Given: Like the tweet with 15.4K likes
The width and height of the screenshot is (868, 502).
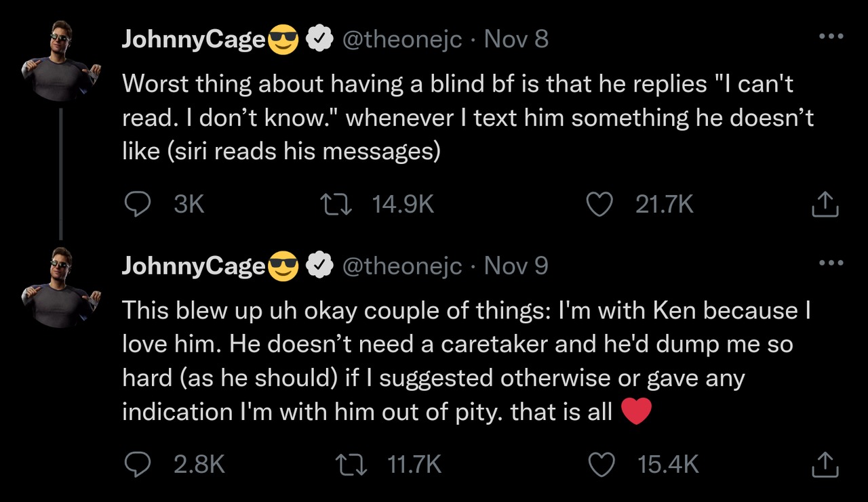Looking at the screenshot, I should click(602, 464).
